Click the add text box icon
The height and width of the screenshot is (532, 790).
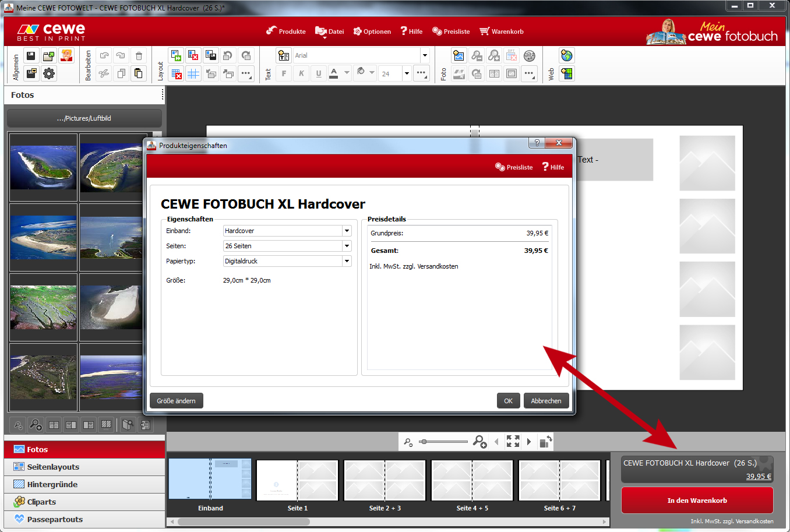pyautogui.click(x=284, y=56)
